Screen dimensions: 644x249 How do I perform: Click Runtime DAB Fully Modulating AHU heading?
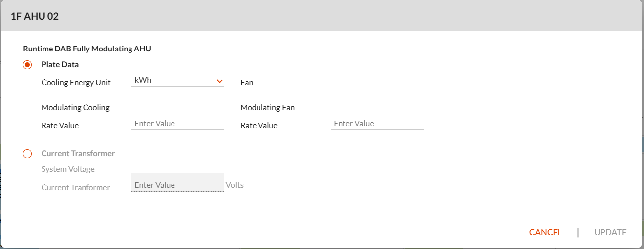click(x=87, y=49)
